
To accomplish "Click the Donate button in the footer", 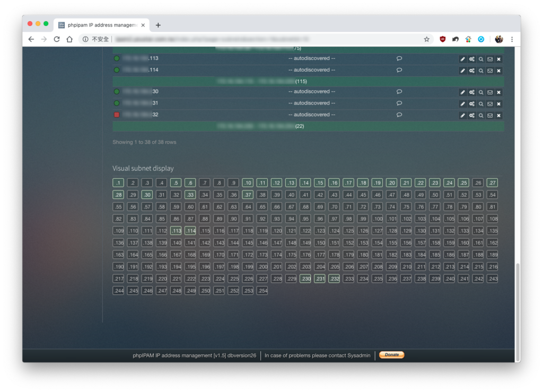I will [391, 355].
